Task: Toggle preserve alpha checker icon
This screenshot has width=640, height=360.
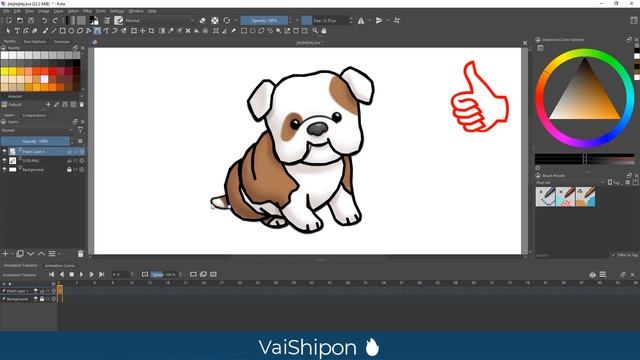Action: click(x=215, y=20)
